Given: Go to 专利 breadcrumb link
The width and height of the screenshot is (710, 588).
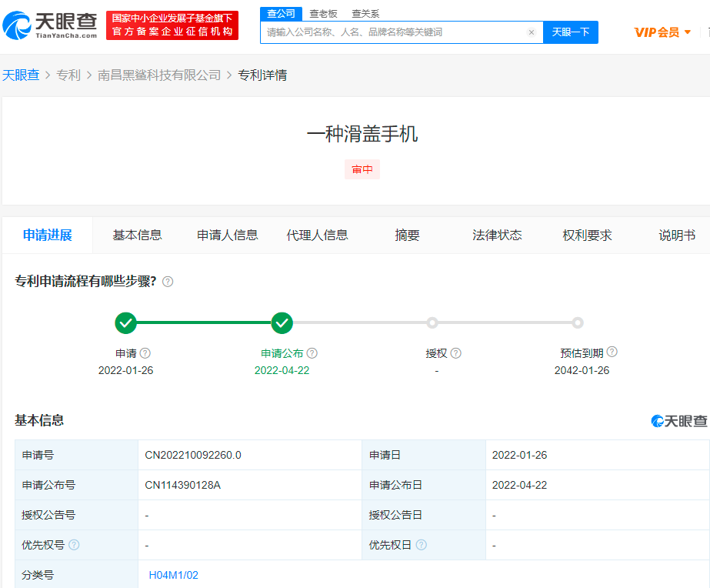Looking at the screenshot, I should 68,75.
